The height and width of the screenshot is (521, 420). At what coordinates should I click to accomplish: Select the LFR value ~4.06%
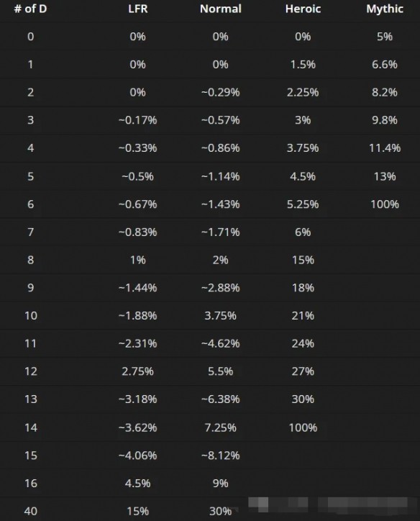(x=138, y=456)
